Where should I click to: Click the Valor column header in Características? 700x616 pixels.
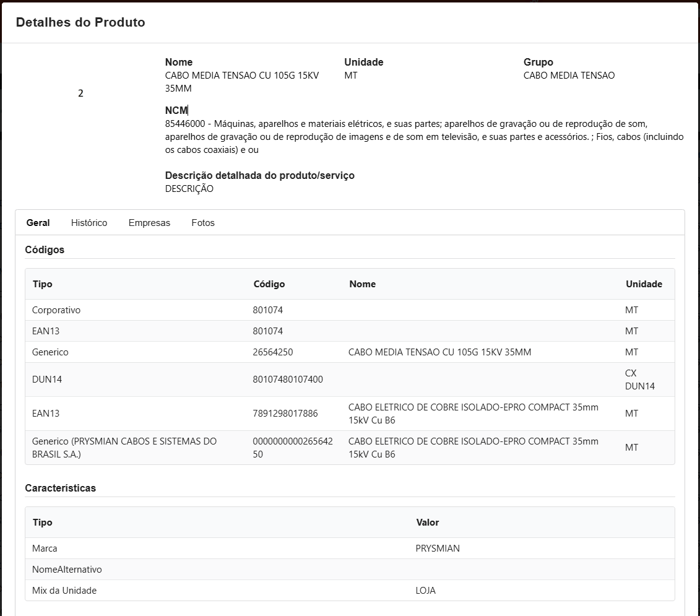(x=428, y=523)
